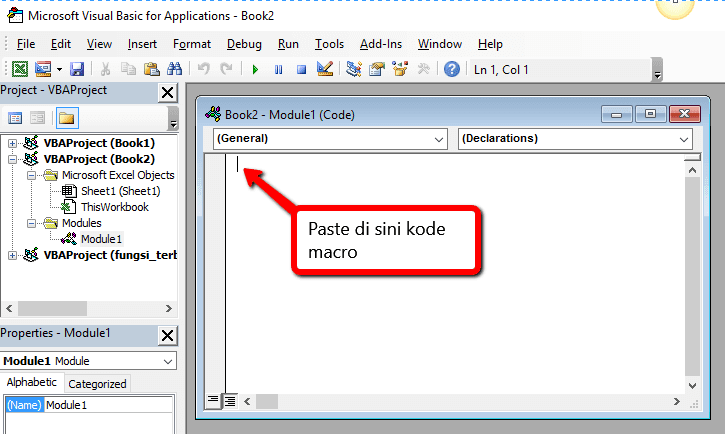Screen dimensions: 725x434
Task: Collapse VBAProject (Book2) node
Action: coord(12,159)
